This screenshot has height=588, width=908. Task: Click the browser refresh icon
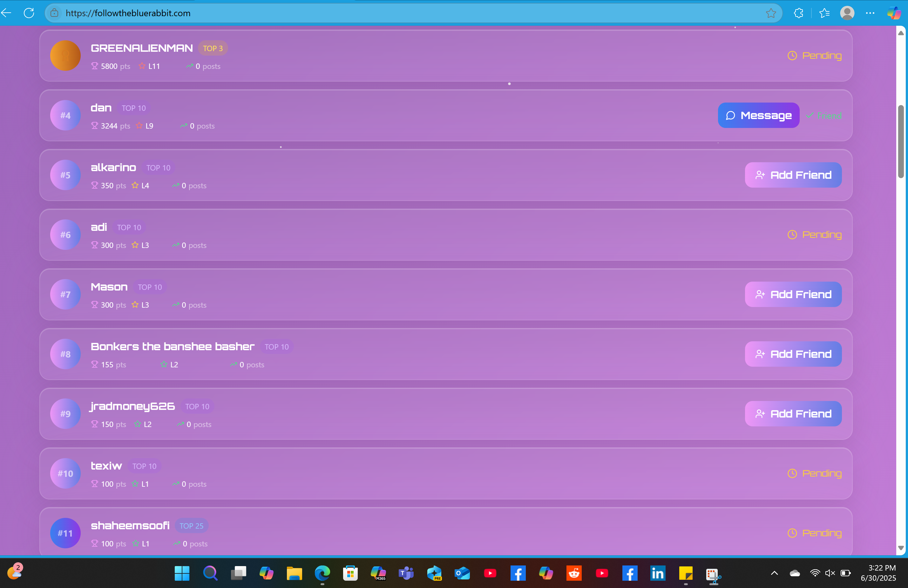click(29, 13)
